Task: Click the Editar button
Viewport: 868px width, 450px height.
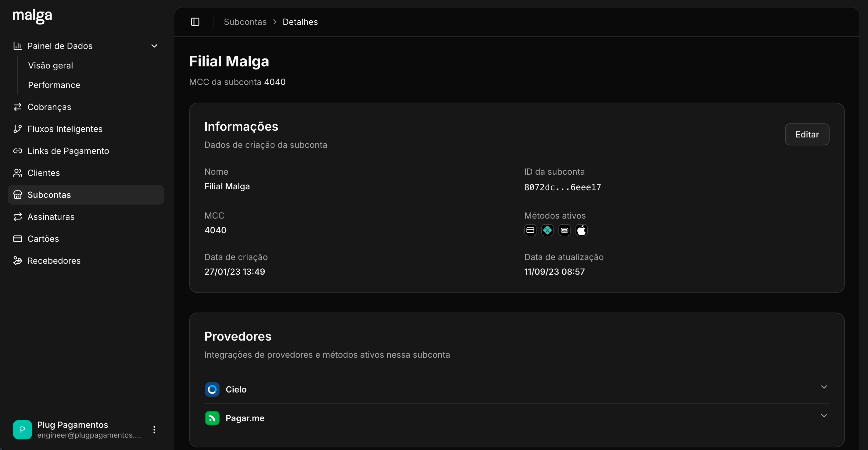Action: coord(807,135)
